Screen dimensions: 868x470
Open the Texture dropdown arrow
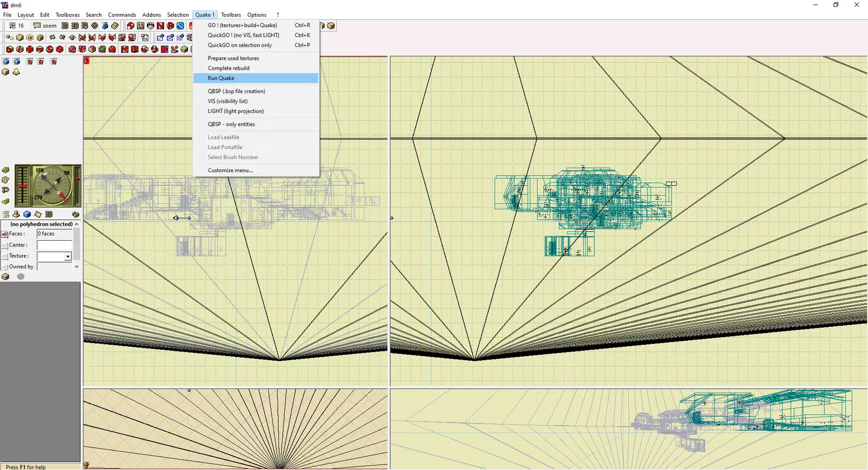68,256
